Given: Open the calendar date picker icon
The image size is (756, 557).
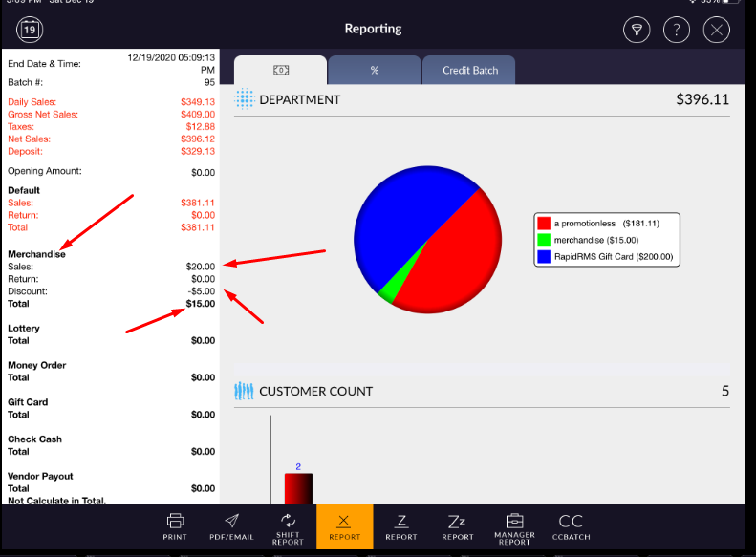Looking at the screenshot, I should [31, 30].
